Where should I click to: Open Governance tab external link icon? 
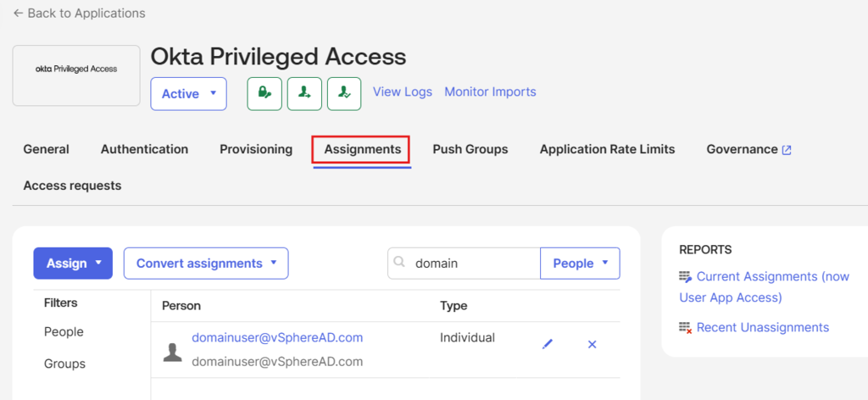pos(786,150)
